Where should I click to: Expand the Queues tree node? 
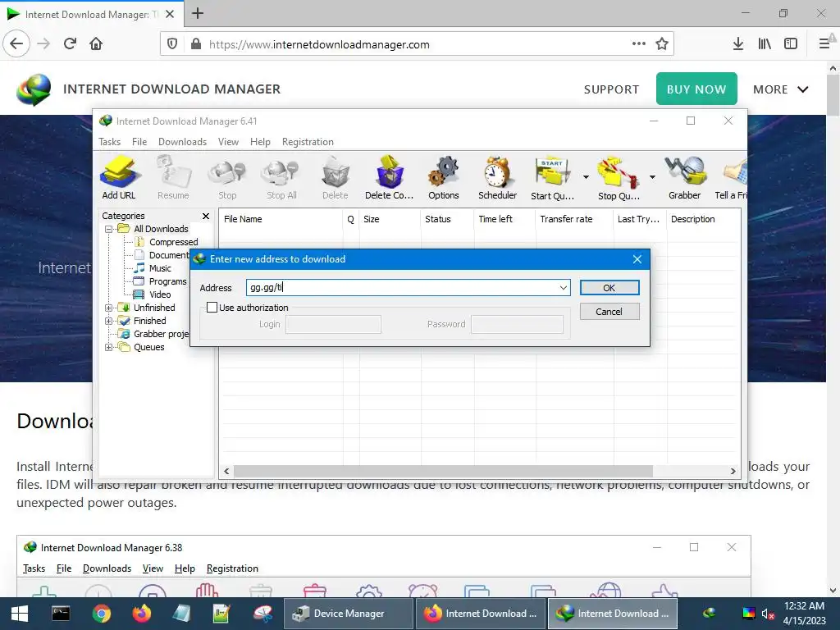[x=109, y=347]
